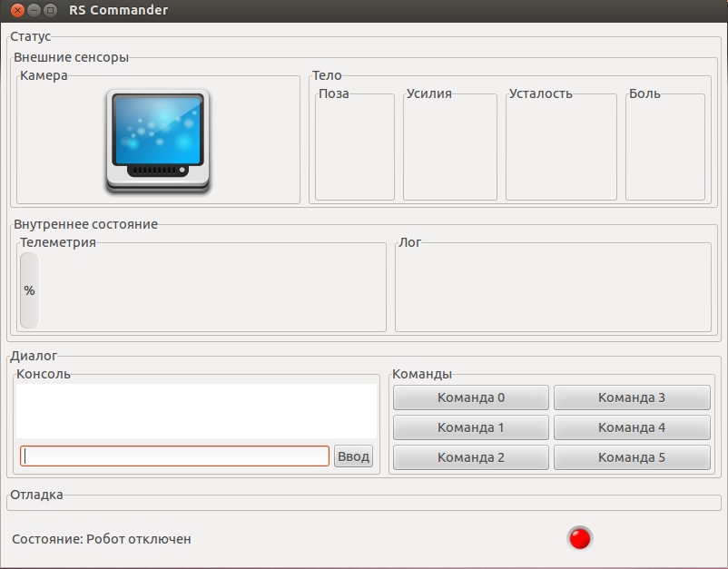Viewport: 728px width, 569px height.
Task: Click the red robot status indicator
Action: [579, 538]
